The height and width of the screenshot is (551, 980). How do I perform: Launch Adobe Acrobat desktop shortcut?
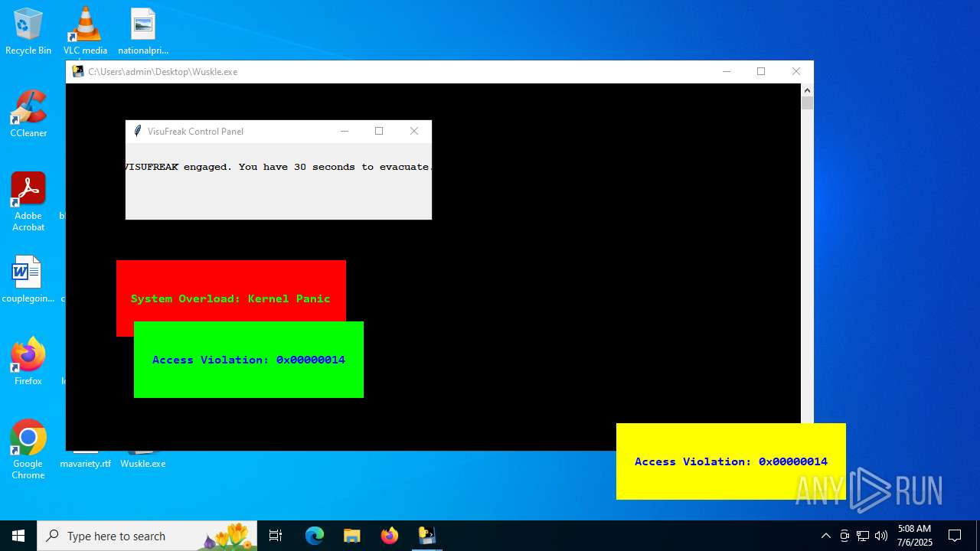click(x=28, y=201)
